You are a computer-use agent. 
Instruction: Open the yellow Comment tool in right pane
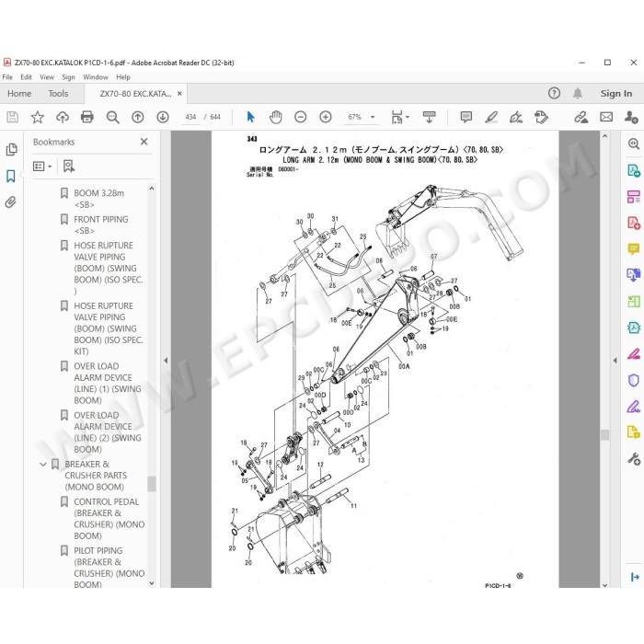coord(634,249)
